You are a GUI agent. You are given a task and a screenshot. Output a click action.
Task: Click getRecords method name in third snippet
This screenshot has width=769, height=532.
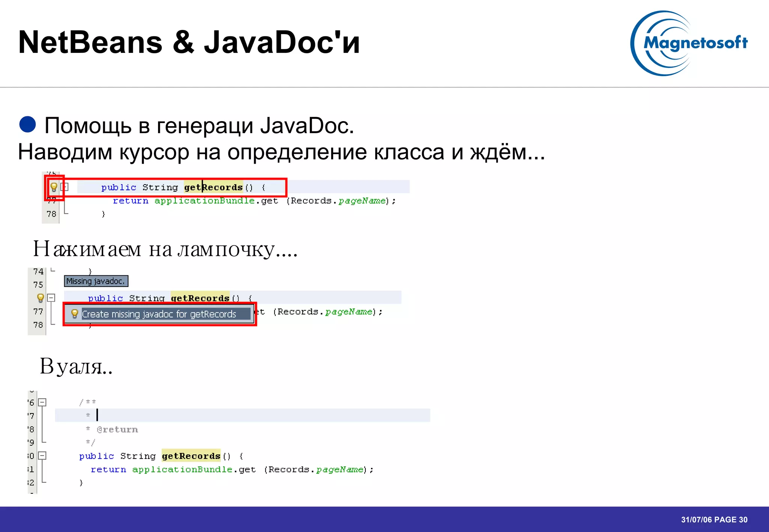click(x=191, y=456)
